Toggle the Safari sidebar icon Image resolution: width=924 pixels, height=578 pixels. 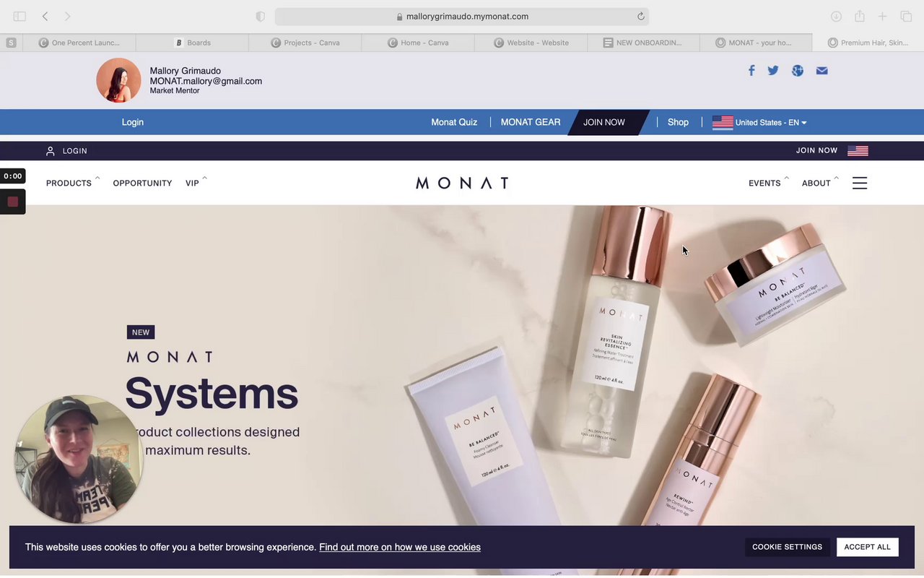(x=19, y=16)
